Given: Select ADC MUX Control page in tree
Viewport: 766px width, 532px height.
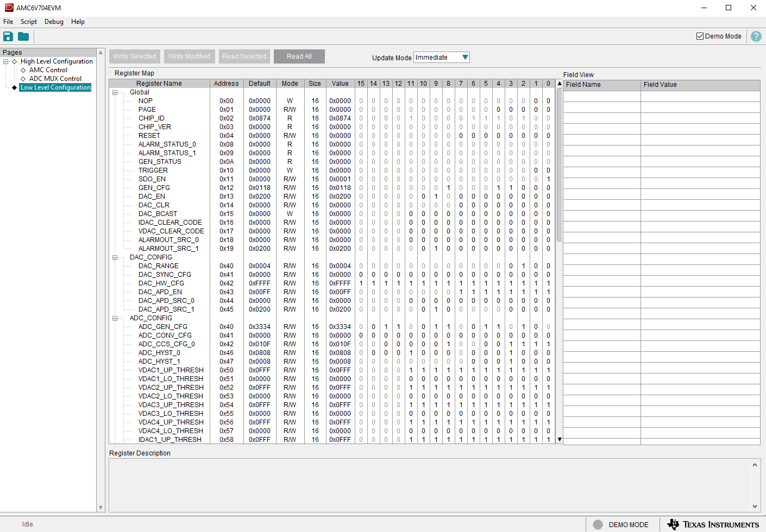Looking at the screenshot, I should pyautogui.click(x=55, y=79).
